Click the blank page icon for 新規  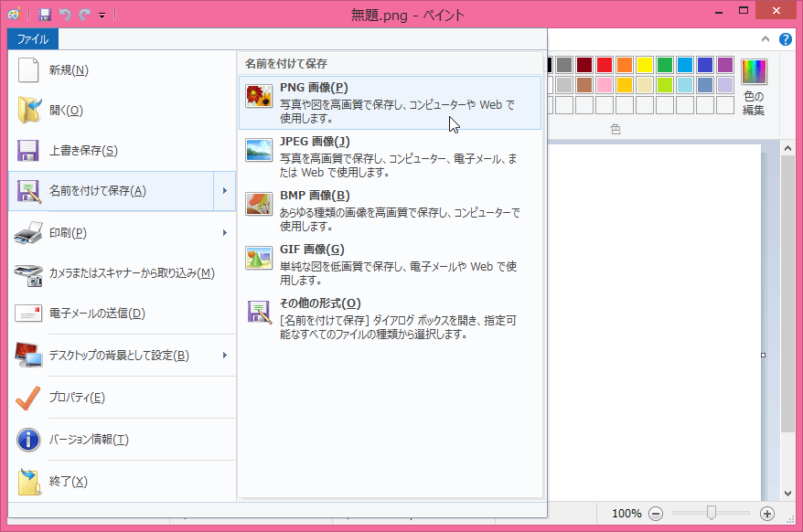coord(28,70)
